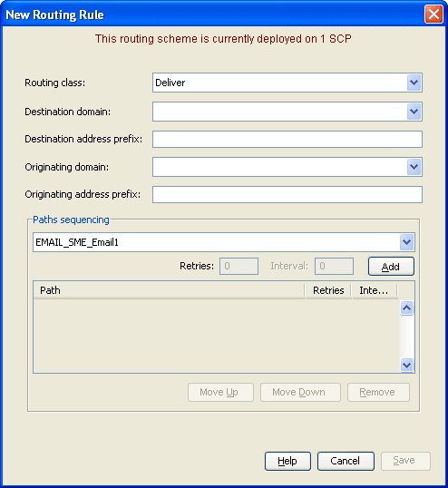Click the Deliver routing class value

170,83
